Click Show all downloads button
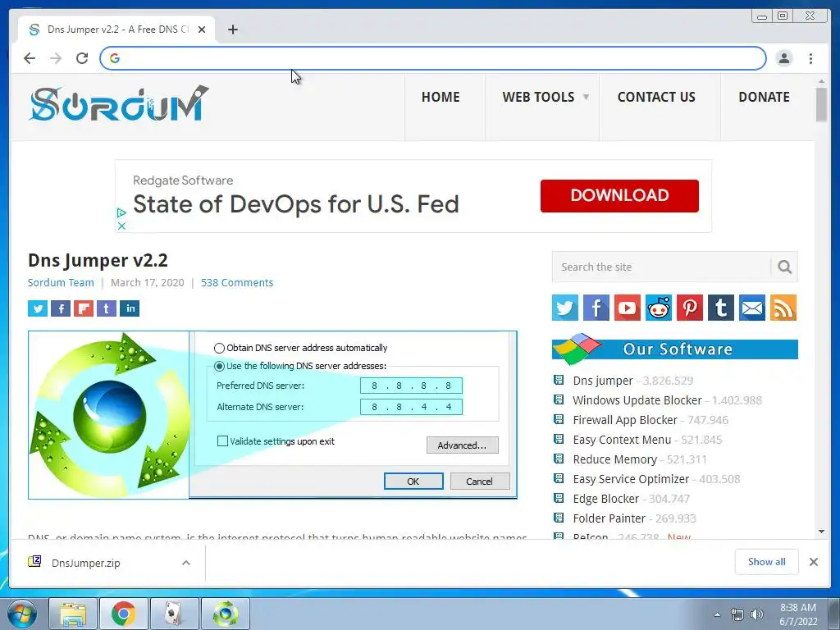 tap(767, 561)
